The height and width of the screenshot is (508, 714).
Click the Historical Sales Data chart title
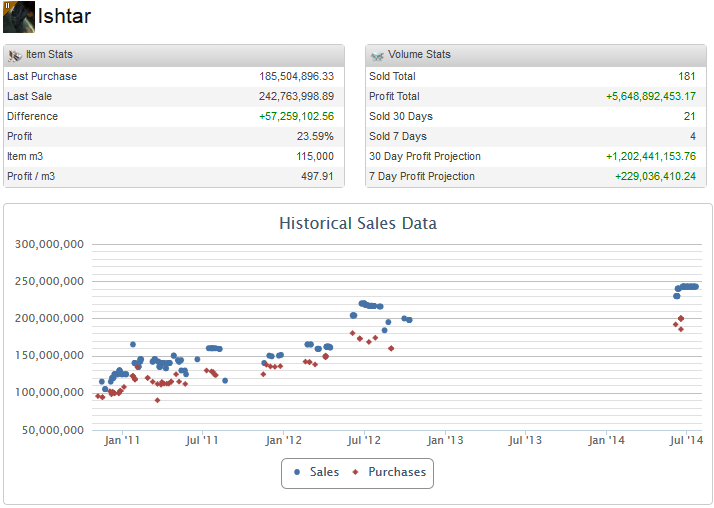pos(357,223)
